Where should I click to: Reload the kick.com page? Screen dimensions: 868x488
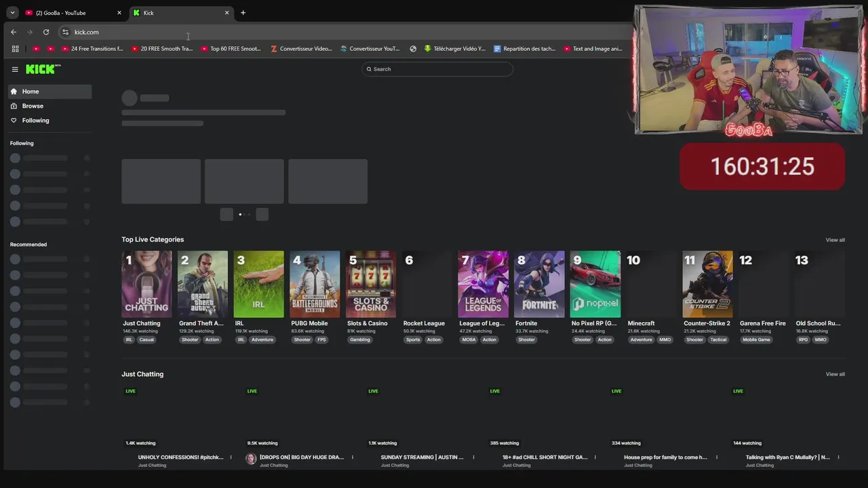45,32
